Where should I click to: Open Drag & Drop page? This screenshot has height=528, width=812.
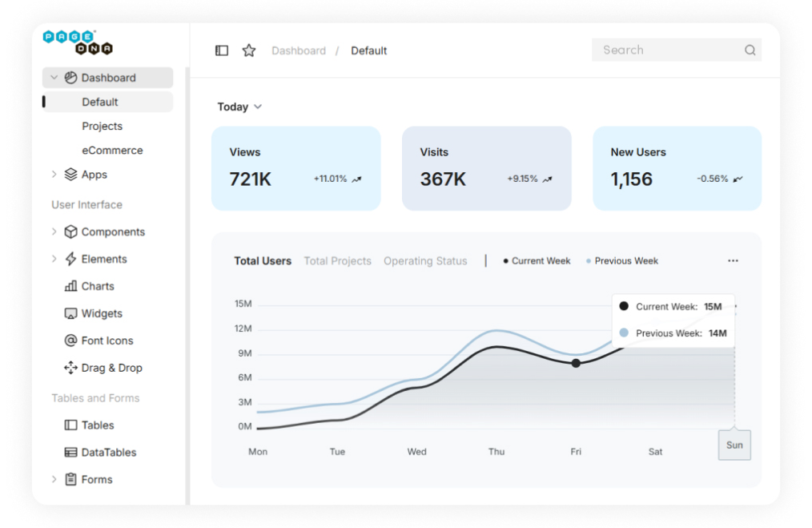(x=111, y=368)
